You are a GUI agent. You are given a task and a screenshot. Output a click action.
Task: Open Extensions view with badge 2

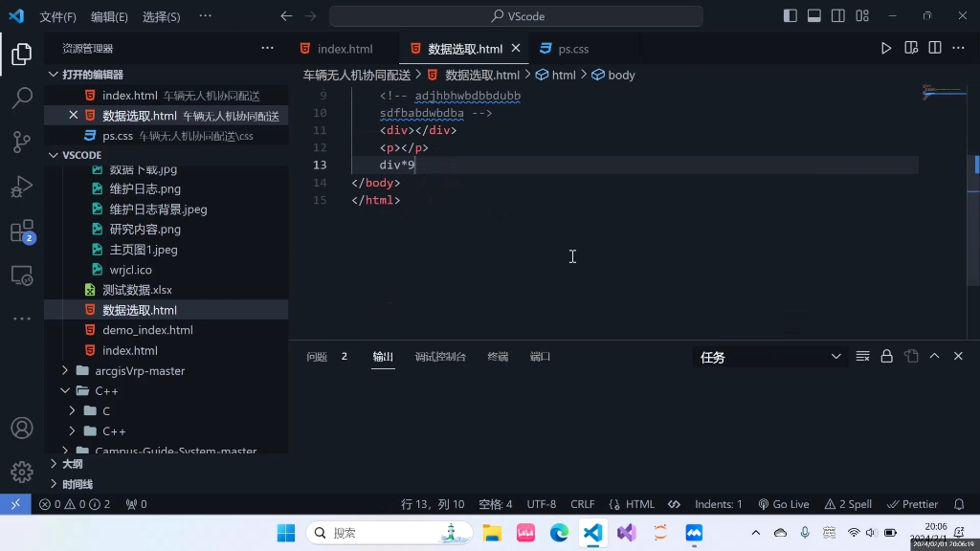click(21, 231)
